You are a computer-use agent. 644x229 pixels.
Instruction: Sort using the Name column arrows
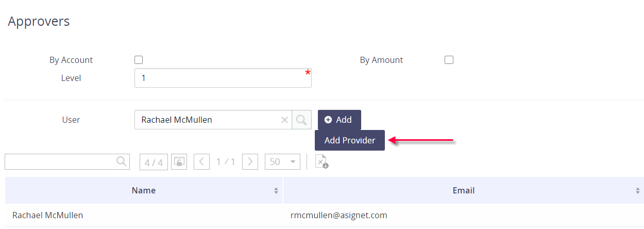[276, 191]
